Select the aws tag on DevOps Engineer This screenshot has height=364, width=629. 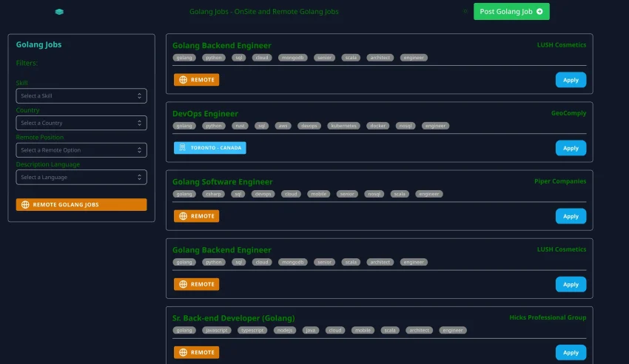coord(283,126)
